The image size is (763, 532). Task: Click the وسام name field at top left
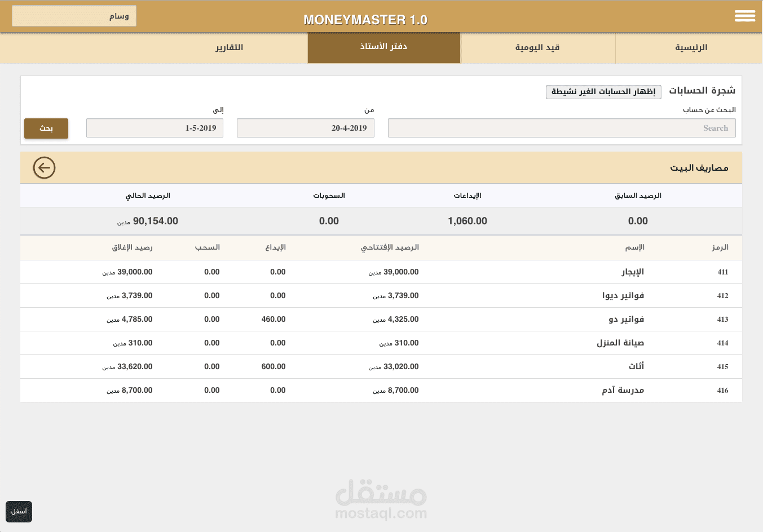click(74, 16)
